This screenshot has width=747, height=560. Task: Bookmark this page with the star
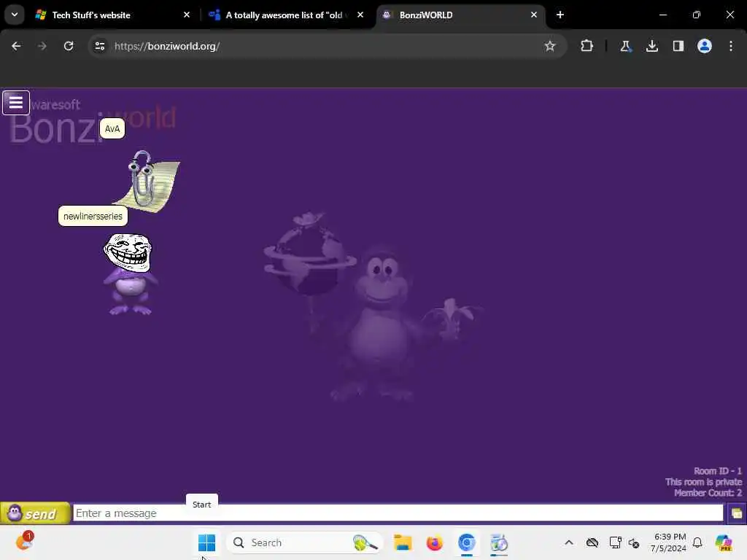click(x=550, y=46)
